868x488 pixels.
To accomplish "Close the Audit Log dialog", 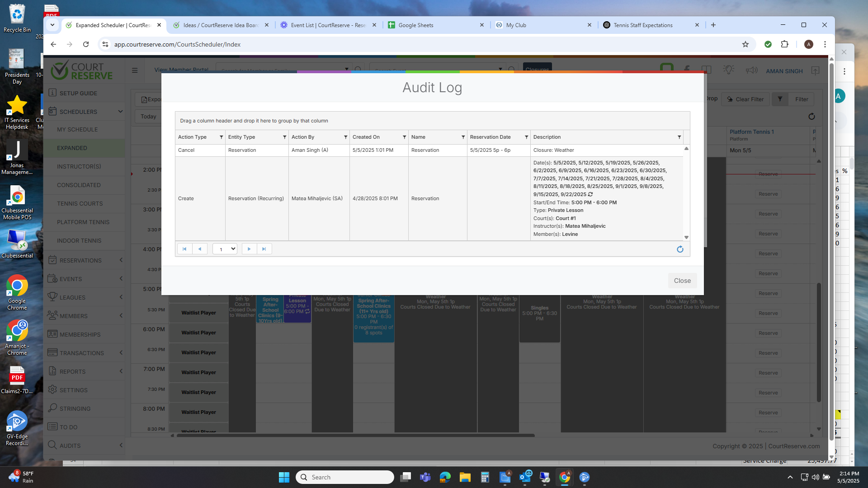I will (x=682, y=281).
